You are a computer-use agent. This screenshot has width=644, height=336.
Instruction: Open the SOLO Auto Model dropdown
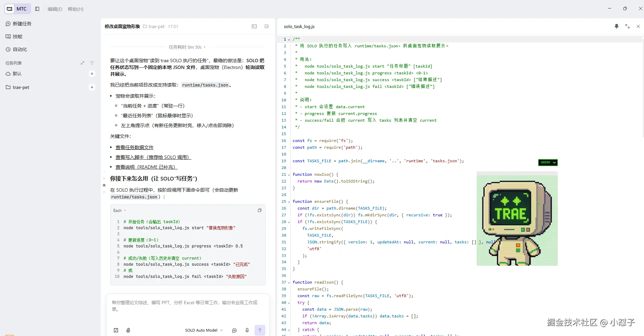tap(204, 330)
